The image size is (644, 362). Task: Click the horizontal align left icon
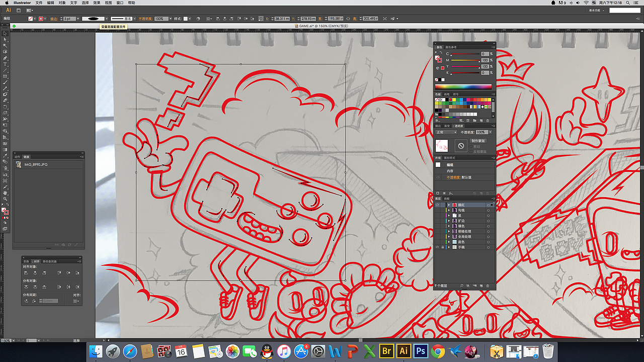point(26,273)
